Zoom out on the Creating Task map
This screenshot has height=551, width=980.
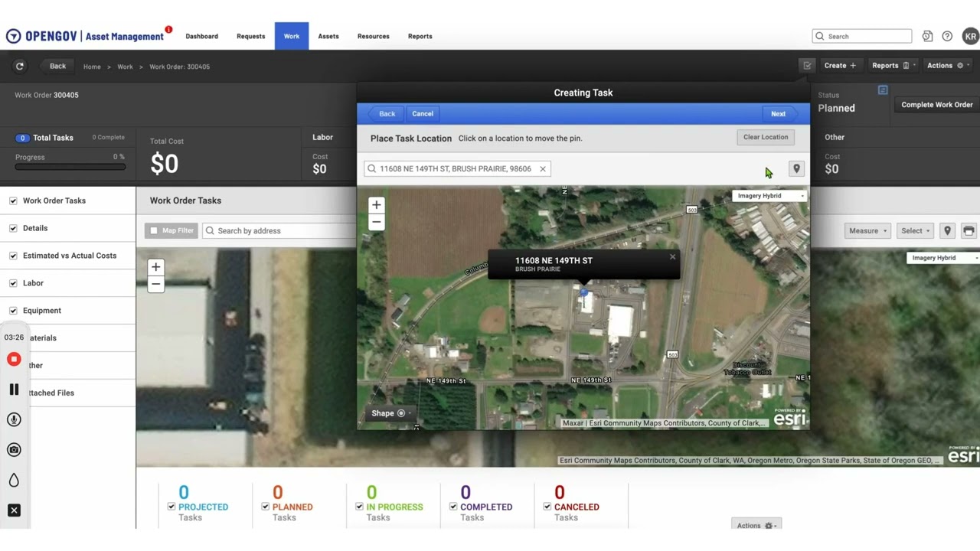pyautogui.click(x=376, y=222)
